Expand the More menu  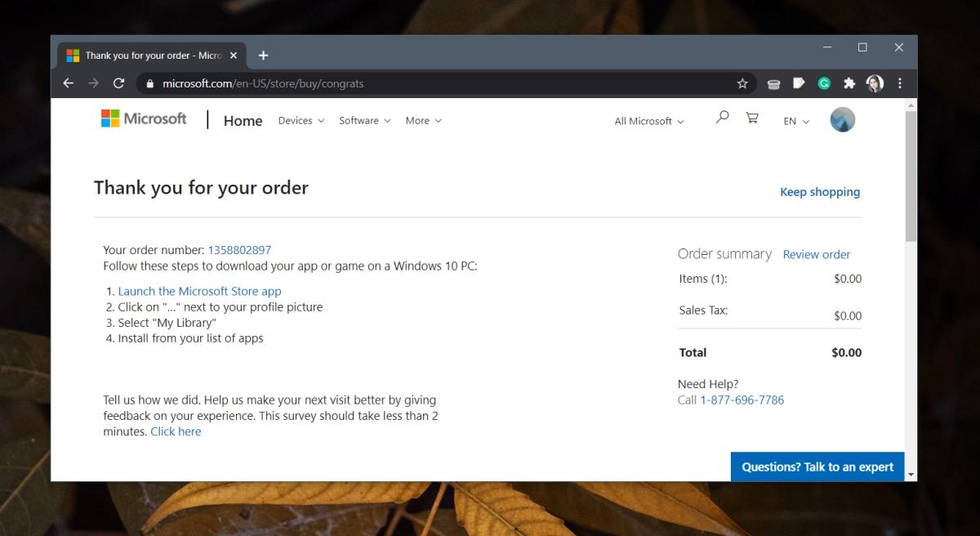pos(424,120)
